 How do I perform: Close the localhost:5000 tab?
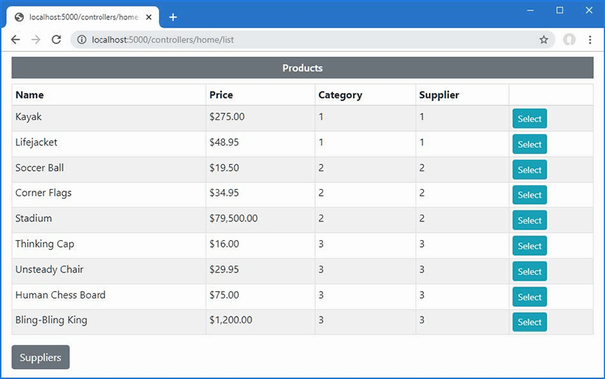149,17
